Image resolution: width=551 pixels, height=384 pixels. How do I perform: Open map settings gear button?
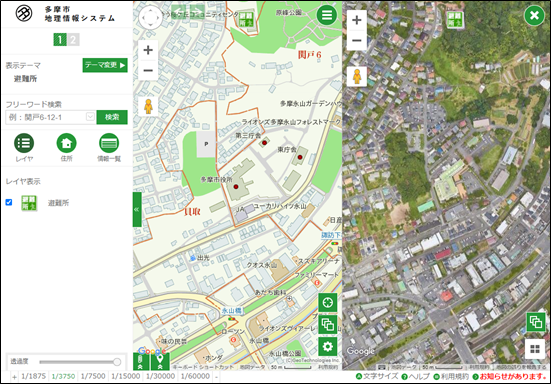point(328,347)
